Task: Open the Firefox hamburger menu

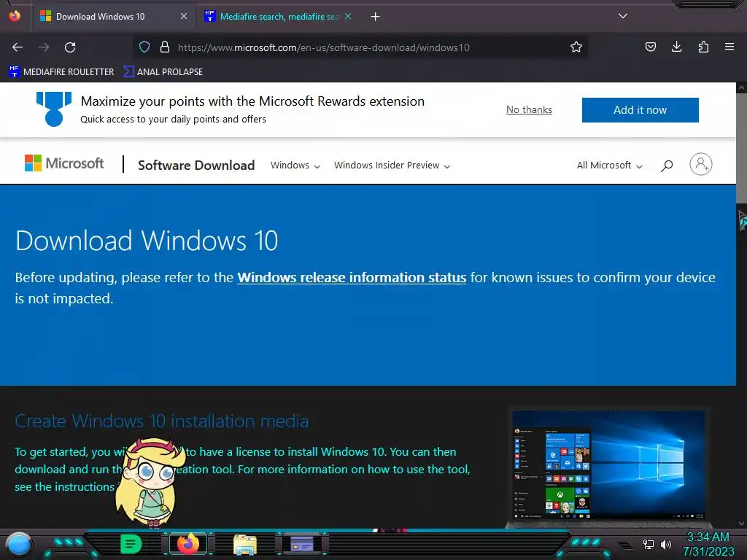Action: (729, 47)
